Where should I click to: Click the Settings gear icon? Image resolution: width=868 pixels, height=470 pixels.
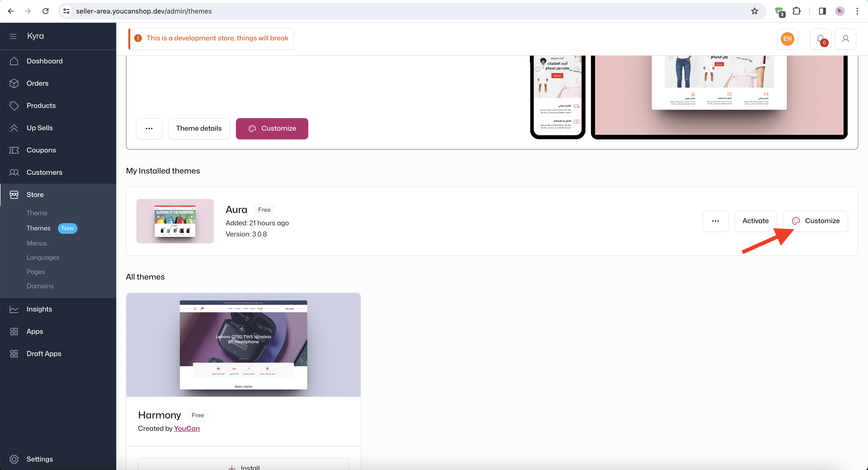click(14, 459)
